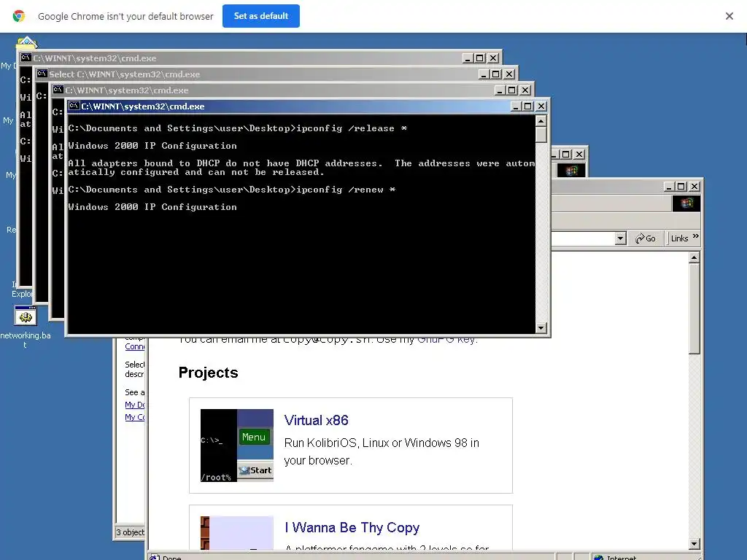The image size is (747, 560).
Task: Click the third cmd.exe window title icon
Action: (58, 90)
